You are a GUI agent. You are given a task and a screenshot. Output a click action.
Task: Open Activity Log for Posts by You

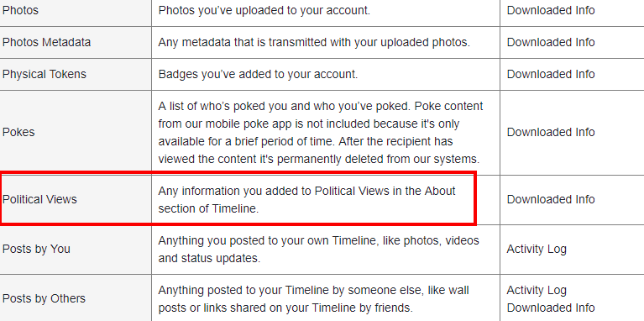[537, 249]
